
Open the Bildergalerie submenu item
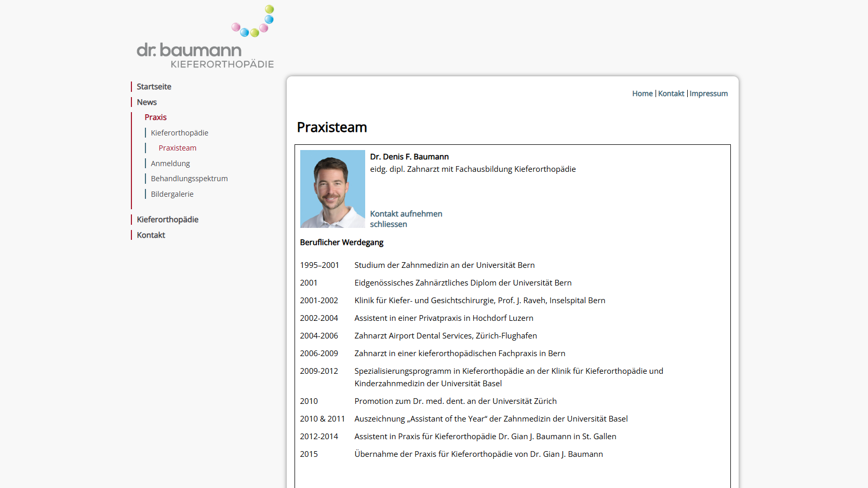coord(172,194)
